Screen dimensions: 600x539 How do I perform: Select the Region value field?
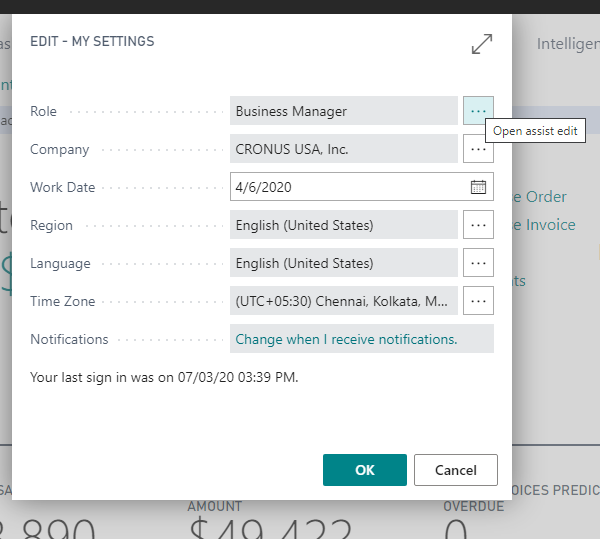click(343, 225)
